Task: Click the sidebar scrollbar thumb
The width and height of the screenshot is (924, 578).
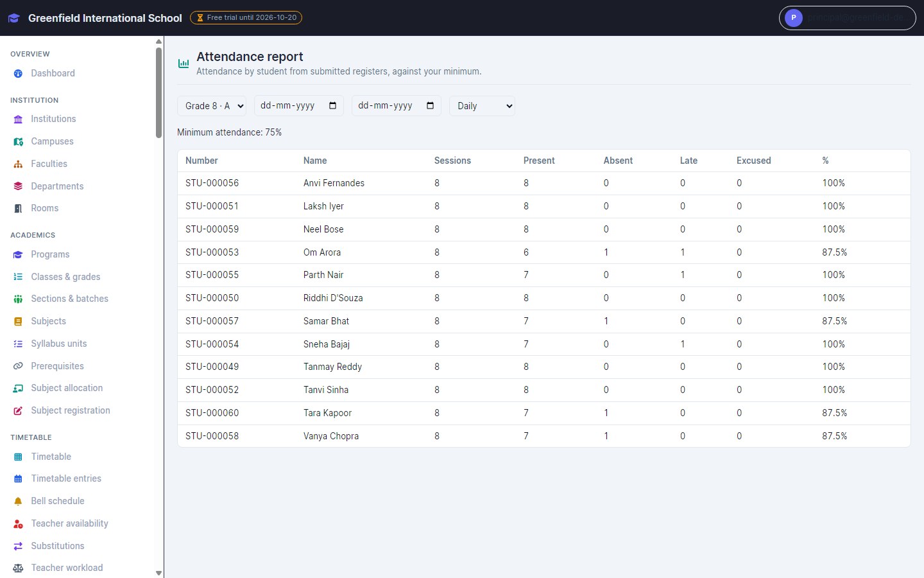Action: coord(158,92)
